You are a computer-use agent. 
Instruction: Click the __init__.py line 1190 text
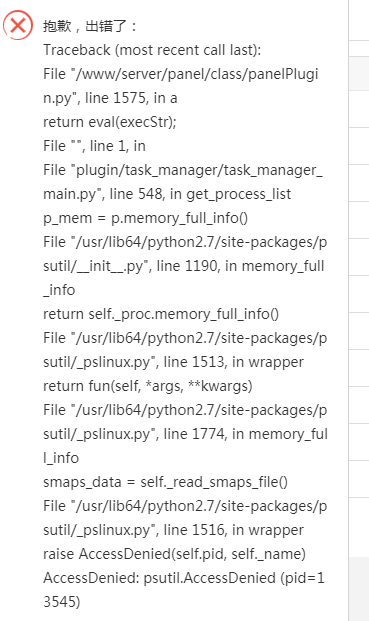(x=184, y=266)
